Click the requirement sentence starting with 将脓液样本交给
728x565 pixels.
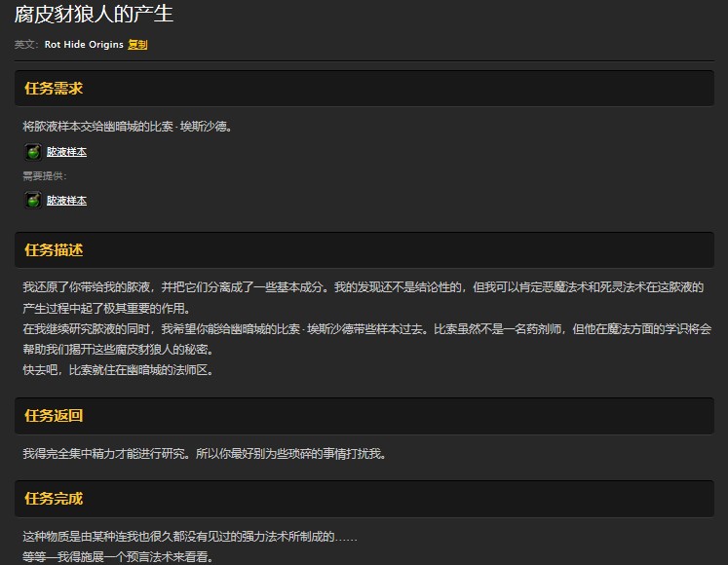click(x=127, y=126)
